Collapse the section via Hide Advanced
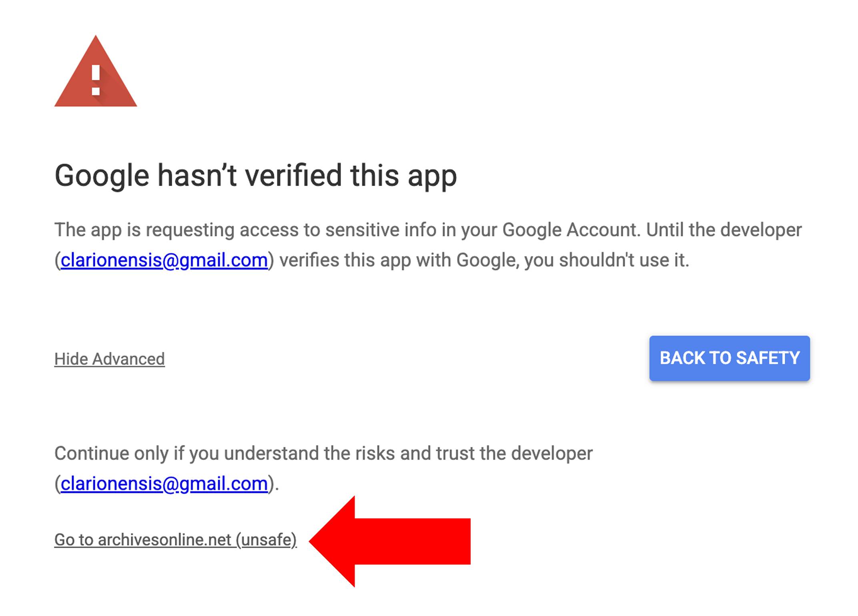The image size is (858, 616). pyautogui.click(x=109, y=359)
